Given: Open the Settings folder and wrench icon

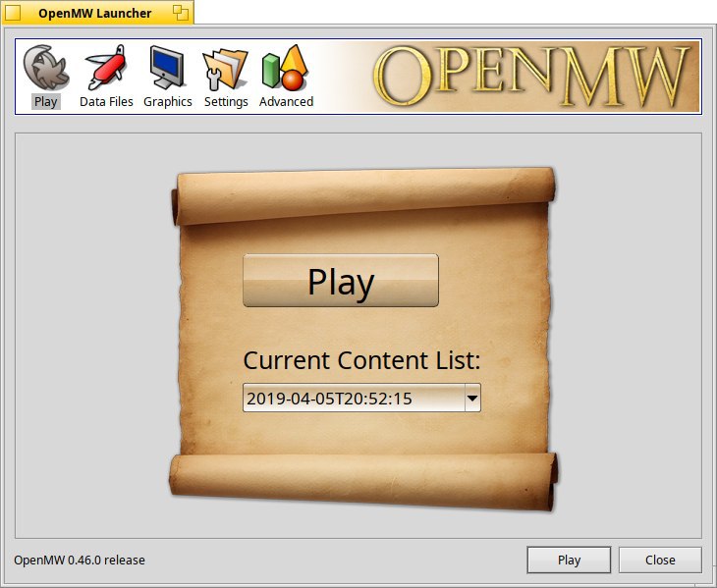Looking at the screenshot, I should 226,69.
